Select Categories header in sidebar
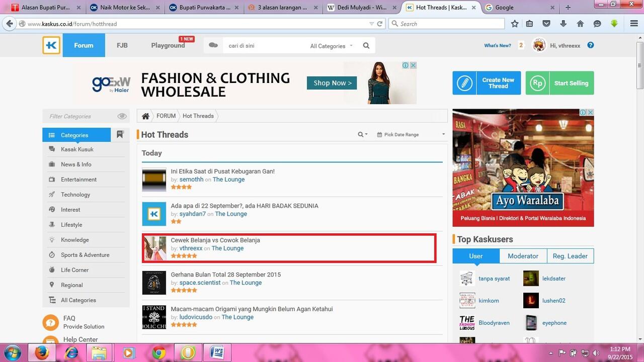The image size is (644, 362). (x=76, y=135)
